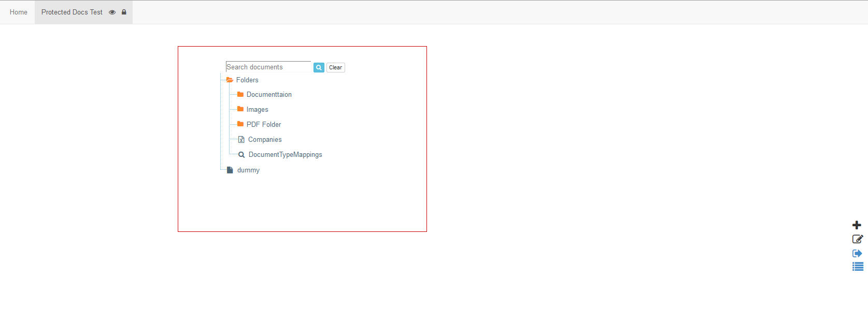Image resolution: width=868 pixels, height=322 pixels.
Task: Focus the Search documents input field
Action: pos(268,67)
